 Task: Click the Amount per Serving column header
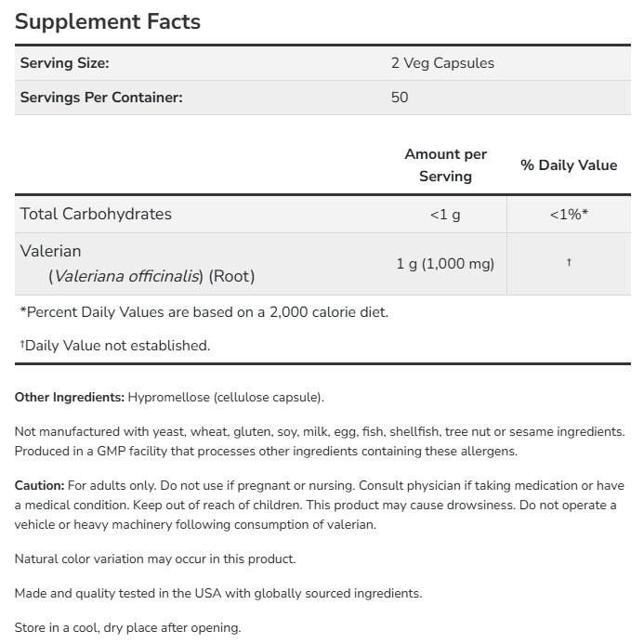445,164
